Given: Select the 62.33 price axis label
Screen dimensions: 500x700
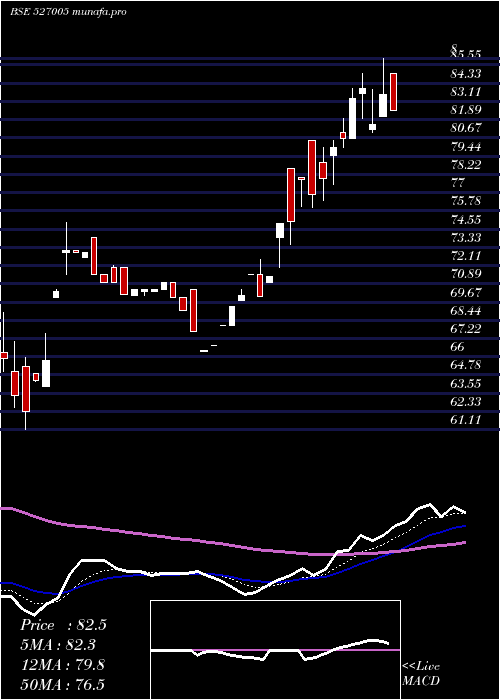Looking at the screenshot, I should point(466,402).
